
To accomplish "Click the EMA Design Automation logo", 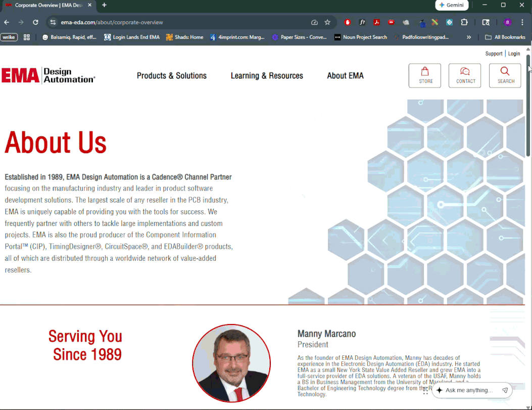I will (x=49, y=75).
